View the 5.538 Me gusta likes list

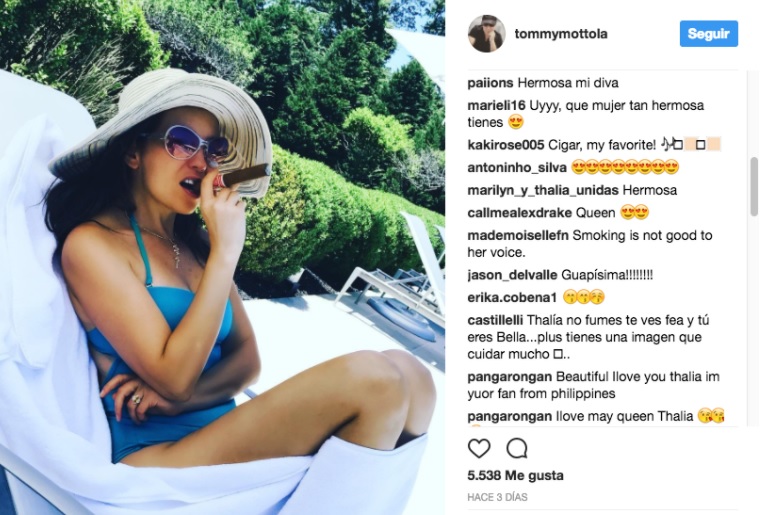click(515, 475)
